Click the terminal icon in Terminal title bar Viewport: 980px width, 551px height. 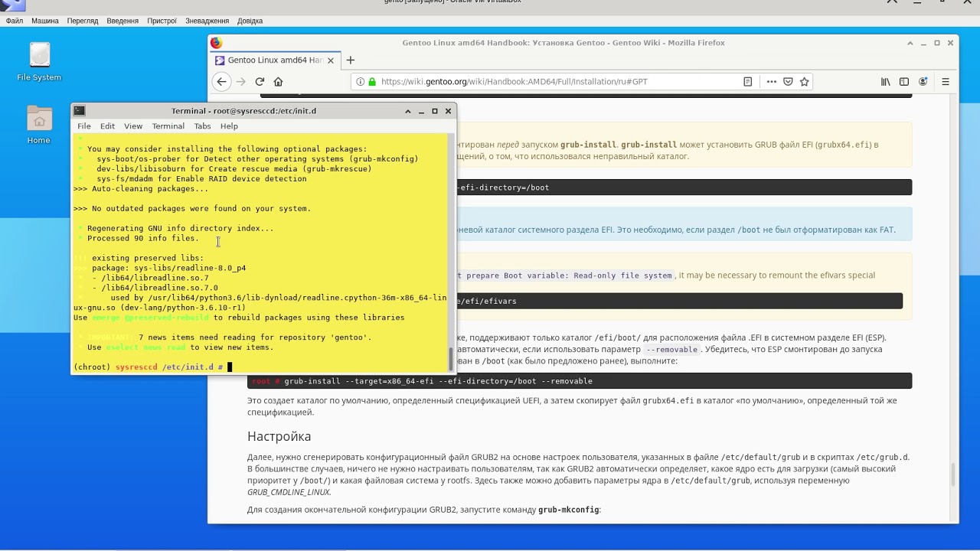click(80, 111)
